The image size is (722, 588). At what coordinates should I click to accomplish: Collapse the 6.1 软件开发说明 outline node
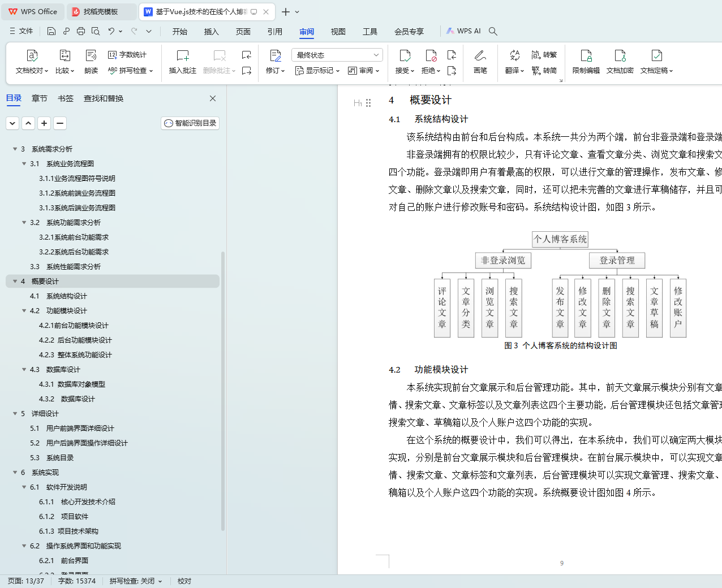pyautogui.click(x=24, y=487)
